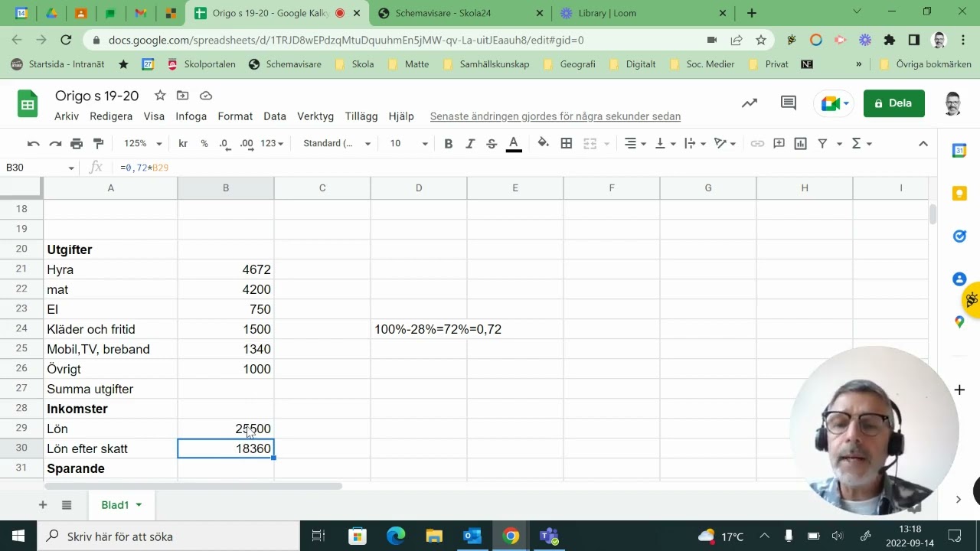Toggle bold formatting
Screen dimensions: 980x551
449,143
